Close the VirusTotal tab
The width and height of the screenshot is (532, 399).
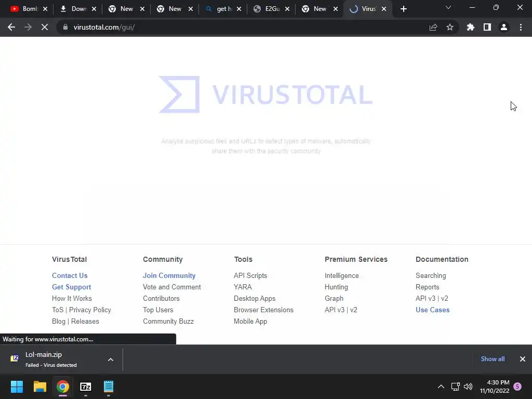point(384,9)
